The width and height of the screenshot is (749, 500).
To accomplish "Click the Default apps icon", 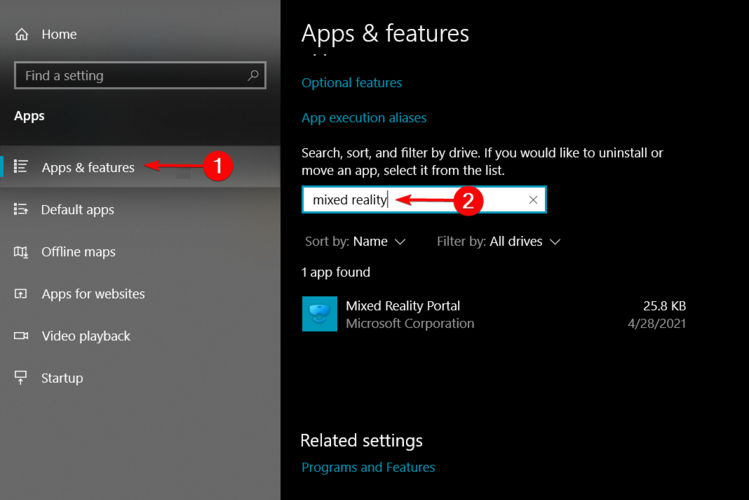I will (21, 209).
